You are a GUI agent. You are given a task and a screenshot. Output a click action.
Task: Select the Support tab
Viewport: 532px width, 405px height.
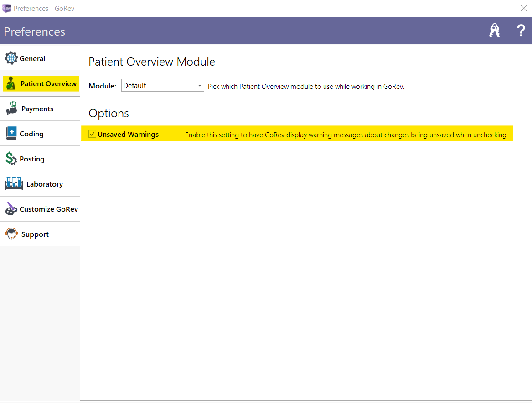(40, 234)
